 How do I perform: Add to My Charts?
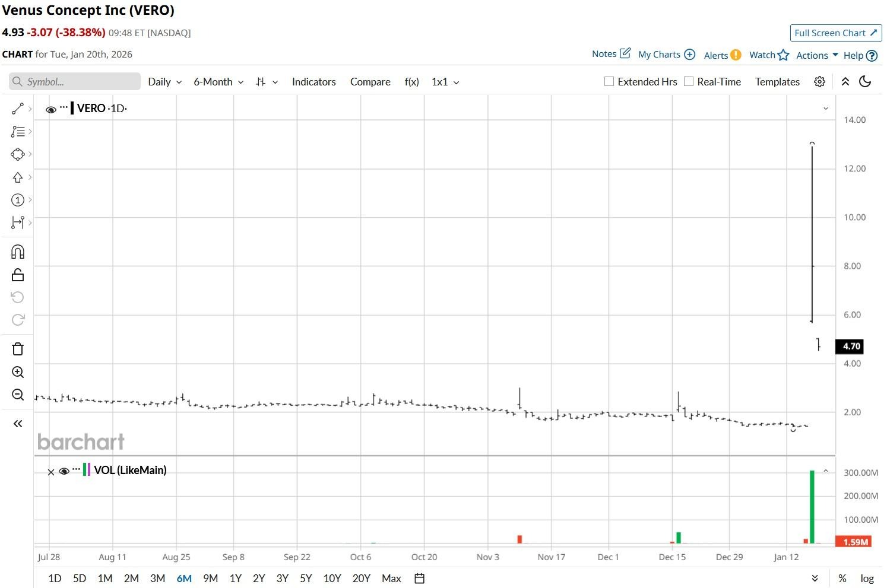[x=667, y=55]
